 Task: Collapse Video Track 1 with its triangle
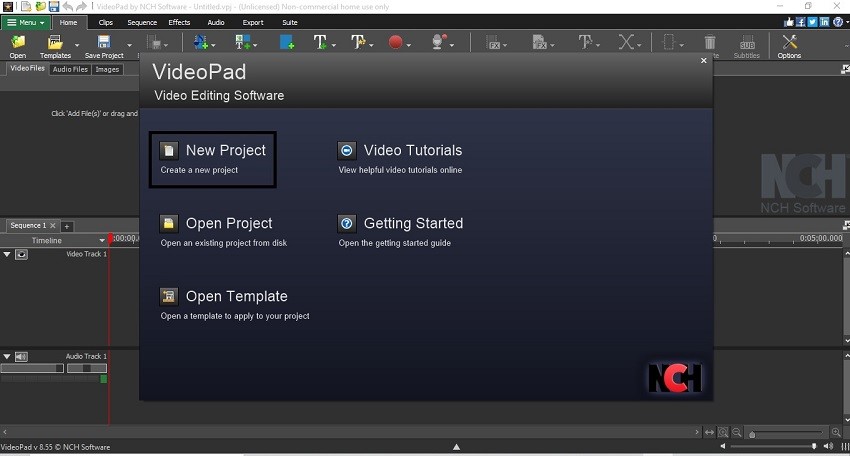[x=7, y=255]
